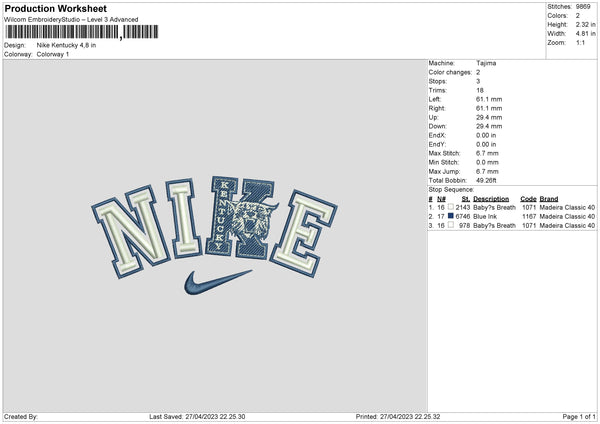Screen dimensions: 600x424
Task: Click the machine value Tajima
Action: pyautogui.click(x=486, y=63)
